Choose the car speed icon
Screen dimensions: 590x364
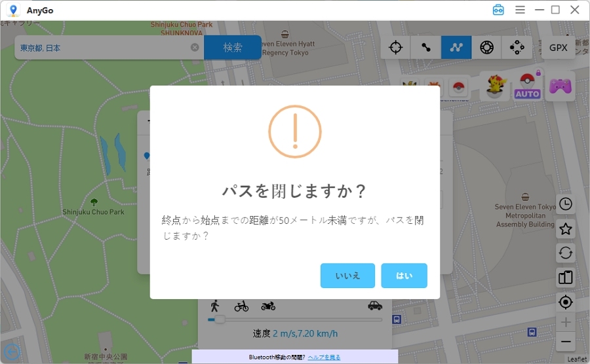(x=375, y=306)
